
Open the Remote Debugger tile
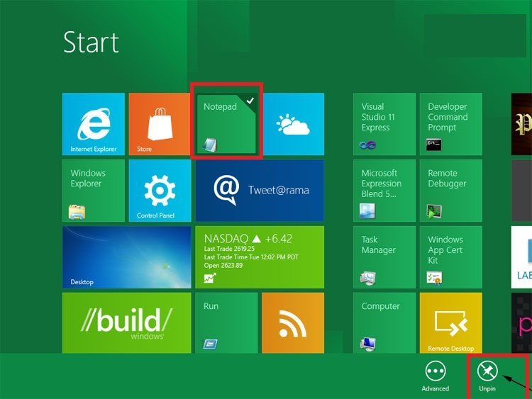click(450, 191)
